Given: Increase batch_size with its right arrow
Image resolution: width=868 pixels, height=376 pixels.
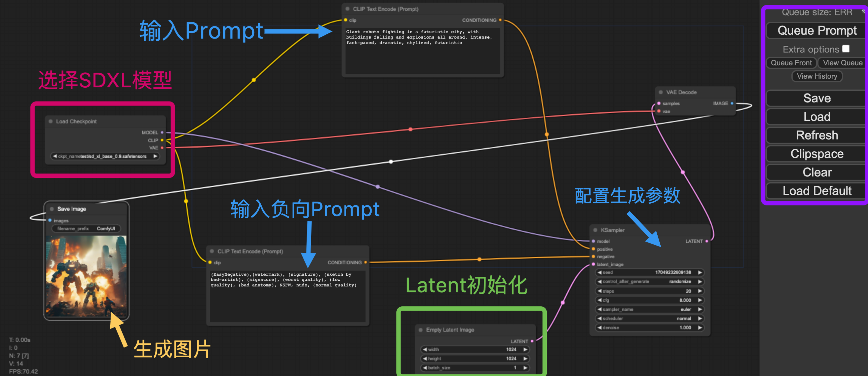Looking at the screenshot, I should click(525, 368).
